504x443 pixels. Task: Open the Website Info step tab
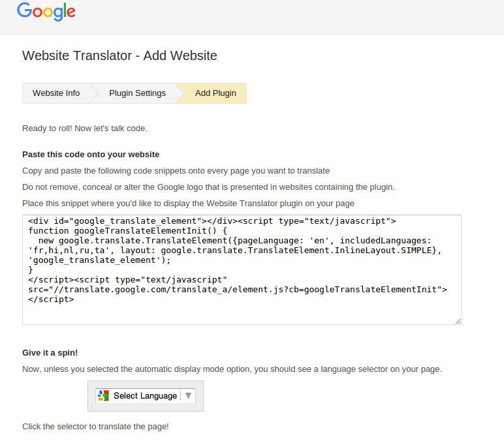pos(56,93)
